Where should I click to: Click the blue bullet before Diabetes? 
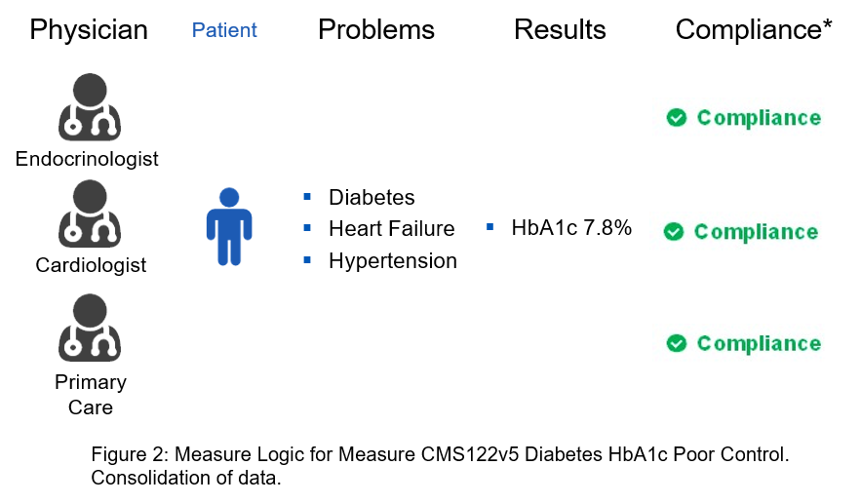click(307, 197)
